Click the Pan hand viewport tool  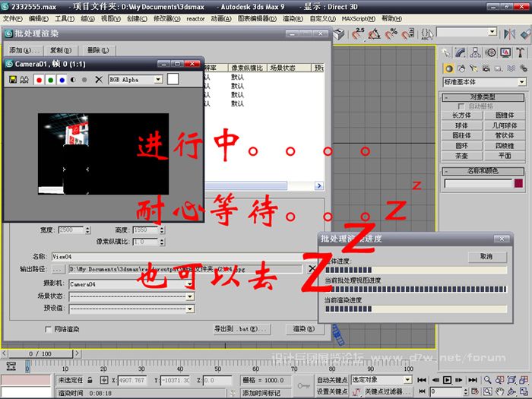(500, 391)
